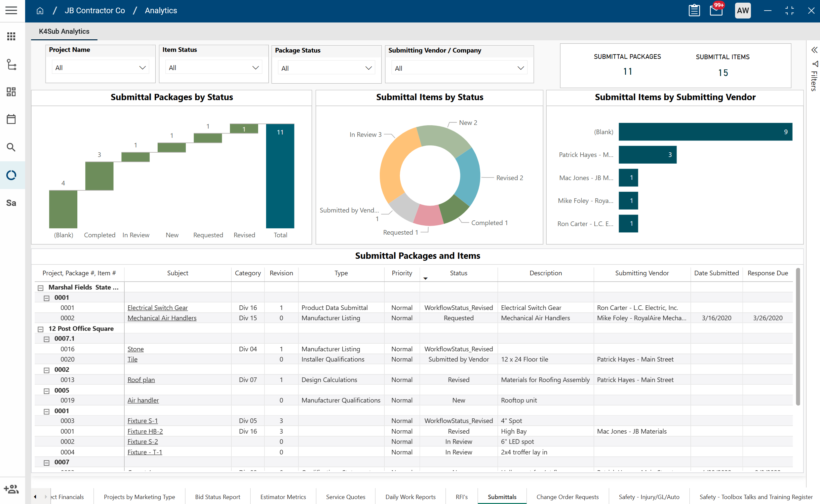This screenshot has height=504, width=820.
Task: Switch to the Change Order Requests tab
Action: [567, 497]
